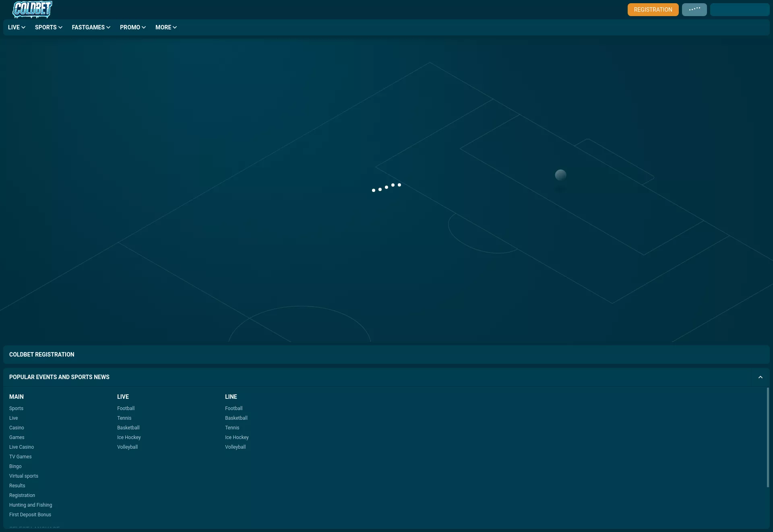Collapse the Popular Events and Sports News panel
The image size is (773, 532).
(x=761, y=377)
